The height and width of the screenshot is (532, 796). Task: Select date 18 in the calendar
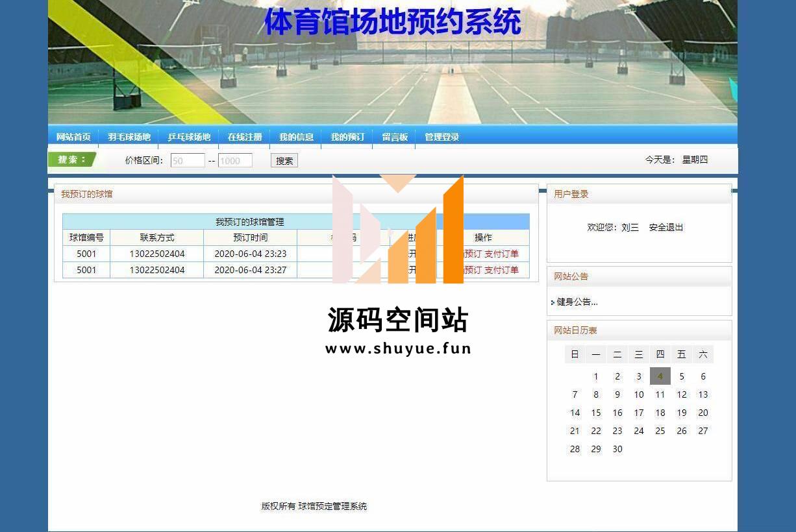click(660, 413)
